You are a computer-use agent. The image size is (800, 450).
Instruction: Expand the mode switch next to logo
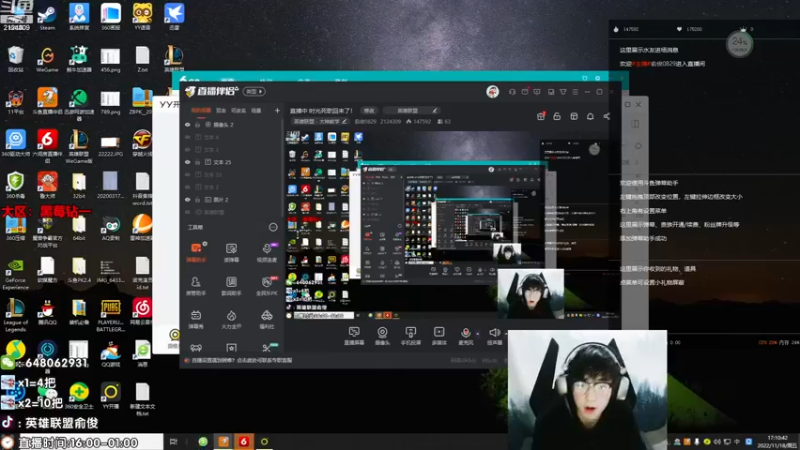coord(254,91)
